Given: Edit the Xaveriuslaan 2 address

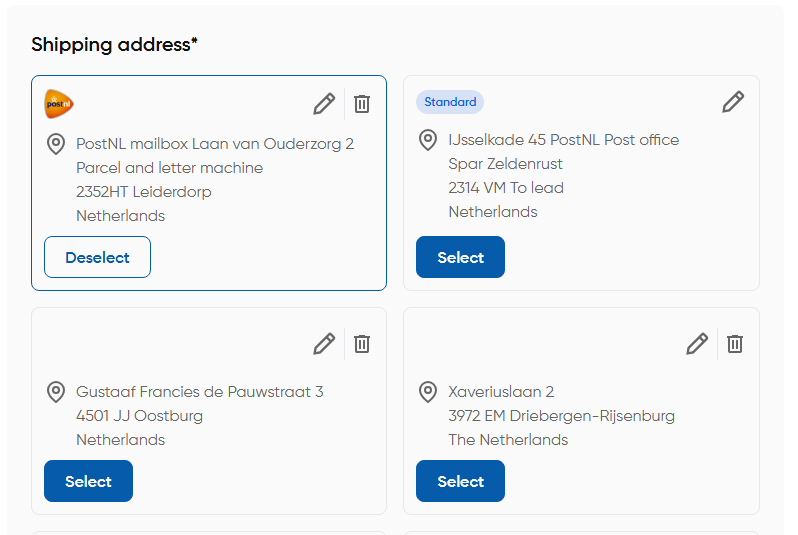Looking at the screenshot, I should pos(697,344).
